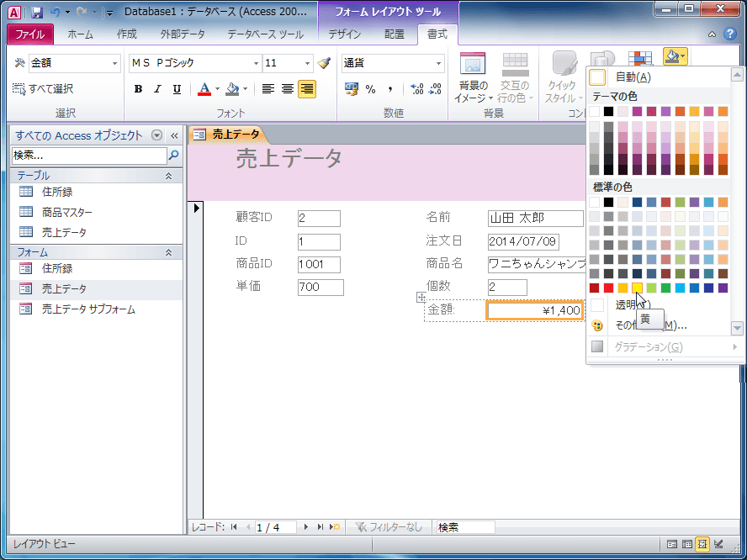Open the font name dropdown MS Pゴシック
Image resolution: width=747 pixels, height=560 pixels.
(256, 63)
